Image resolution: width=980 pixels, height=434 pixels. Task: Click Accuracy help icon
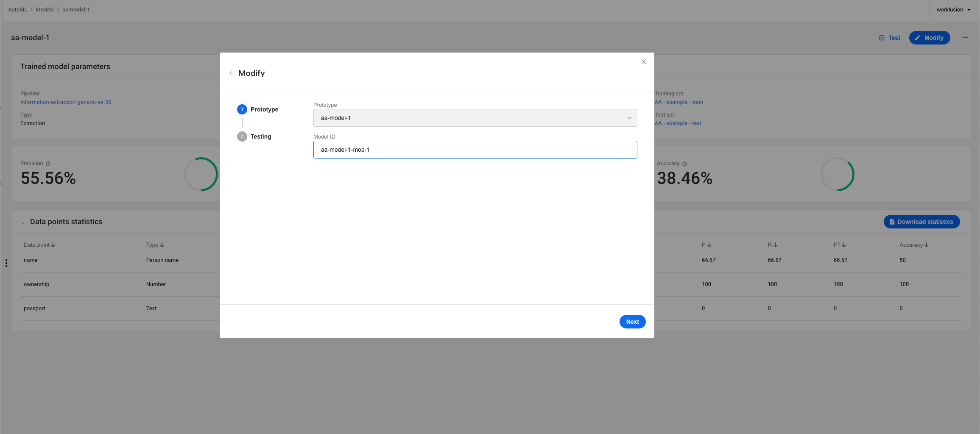click(x=684, y=164)
